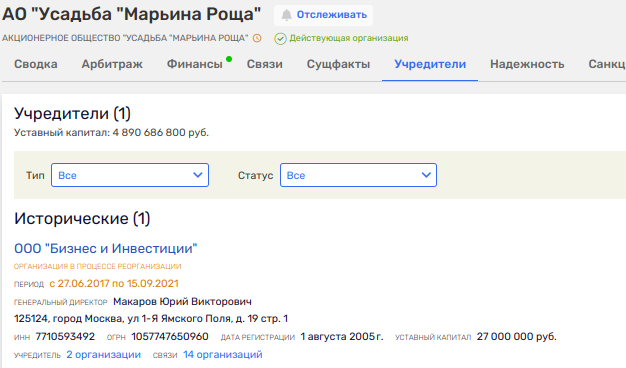
Task: Click the green checkmark status icon
Action: [x=280, y=39]
